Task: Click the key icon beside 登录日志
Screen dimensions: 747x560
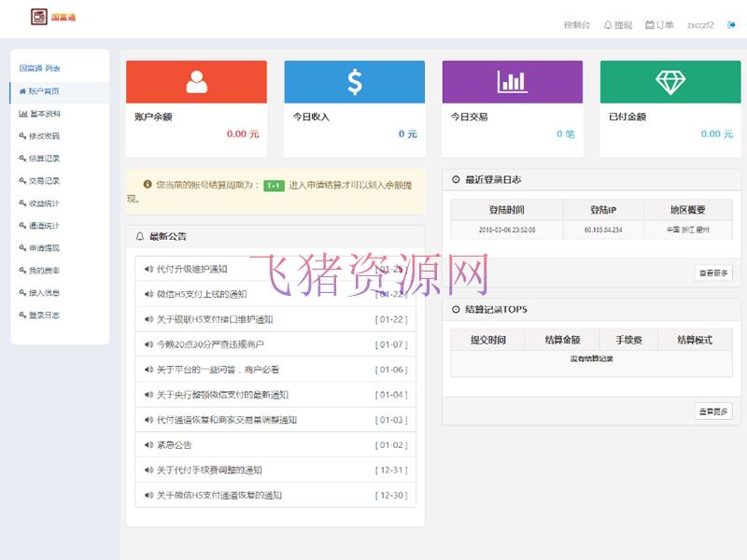Action: 22,315
